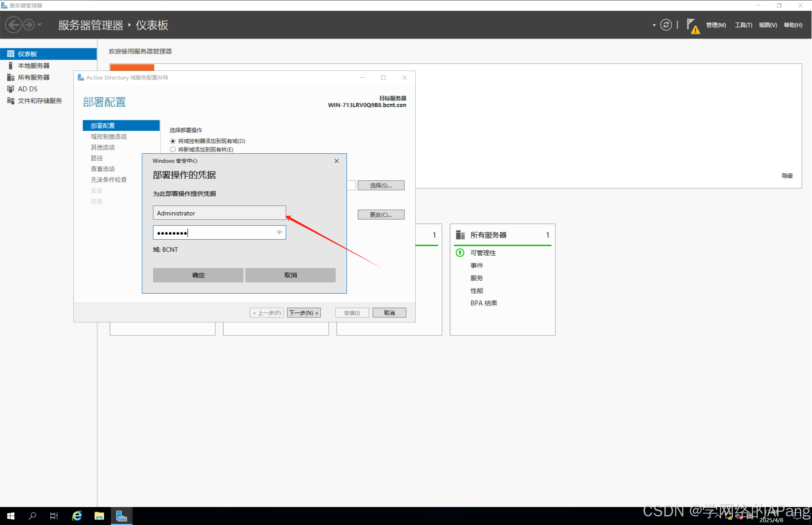Open dropdown arrow left of refresh icon
Image resolution: width=812 pixels, height=525 pixels.
pos(654,25)
